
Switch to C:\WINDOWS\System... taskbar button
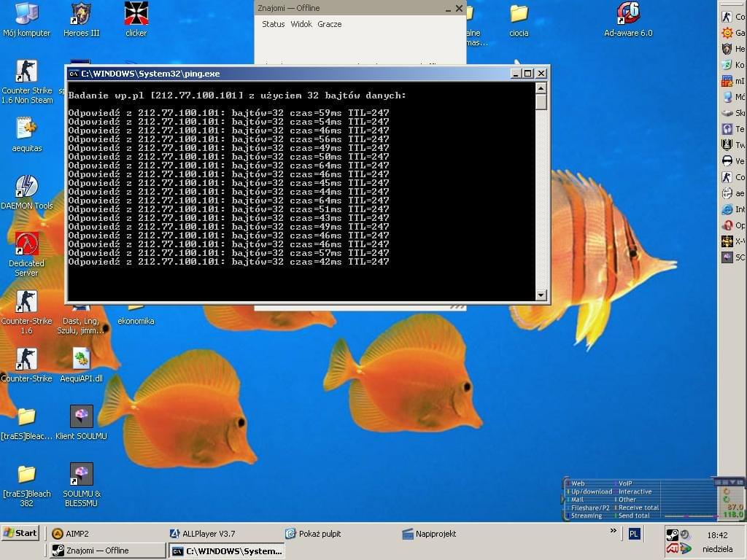point(227,551)
